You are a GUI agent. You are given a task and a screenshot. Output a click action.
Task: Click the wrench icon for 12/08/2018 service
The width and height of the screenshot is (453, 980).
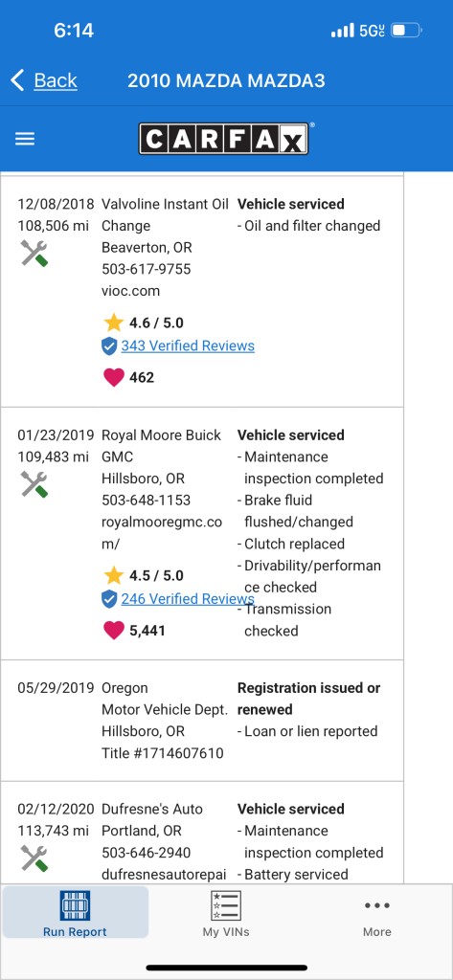[34, 253]
